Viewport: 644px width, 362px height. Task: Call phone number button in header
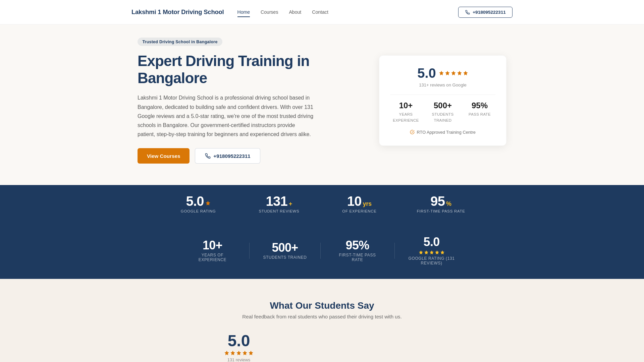(x=485, y=12)
